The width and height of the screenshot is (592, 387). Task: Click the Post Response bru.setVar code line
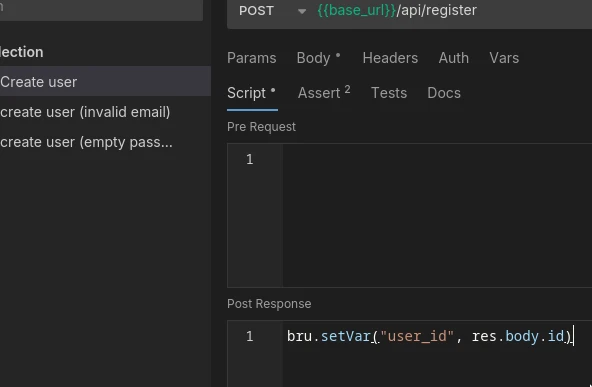click(430, 336)
